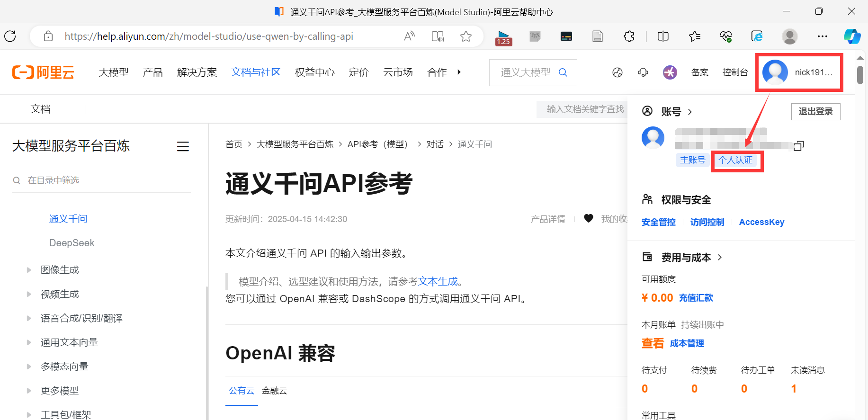Click the document page extension icon
The width and height of the screenshot is (868, 420).
(598, 36)
